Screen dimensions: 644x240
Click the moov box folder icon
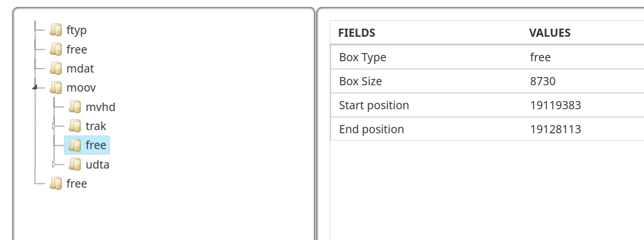pyautogui.click(x=56, y=88)
